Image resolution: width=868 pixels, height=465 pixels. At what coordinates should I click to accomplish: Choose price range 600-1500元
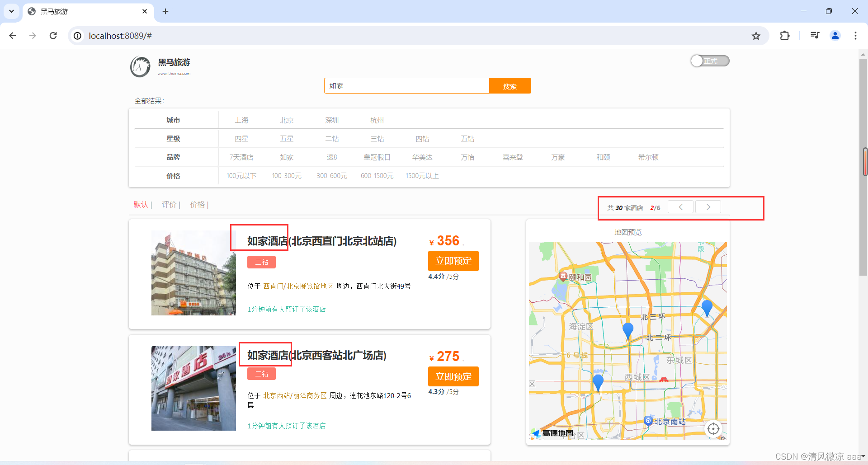point(377,176)
